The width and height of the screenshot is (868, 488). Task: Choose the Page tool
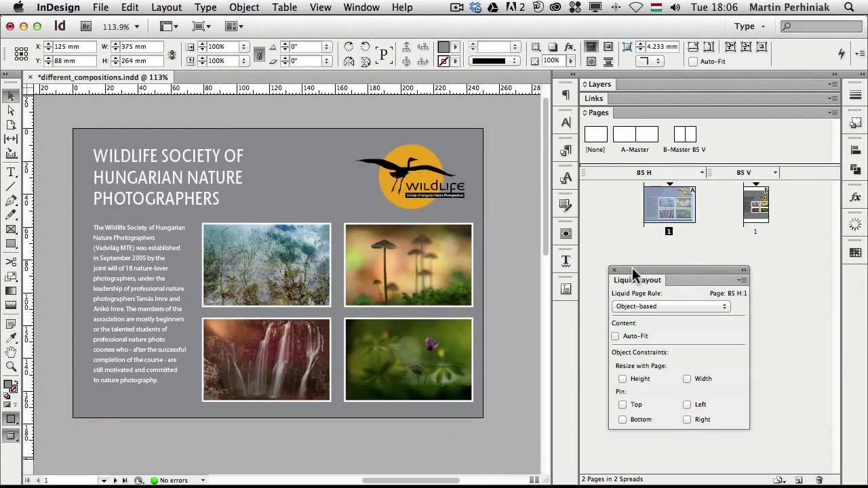click(11, 125)
